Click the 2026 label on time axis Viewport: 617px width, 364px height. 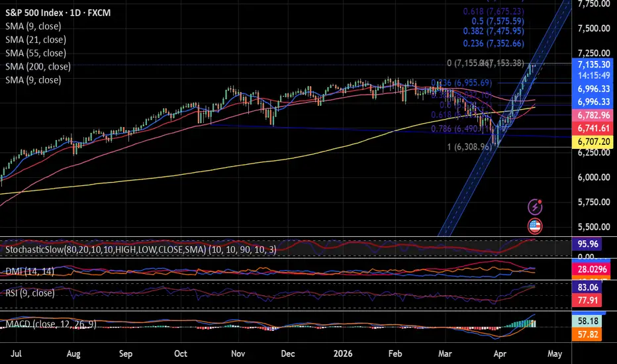[343, 354]
